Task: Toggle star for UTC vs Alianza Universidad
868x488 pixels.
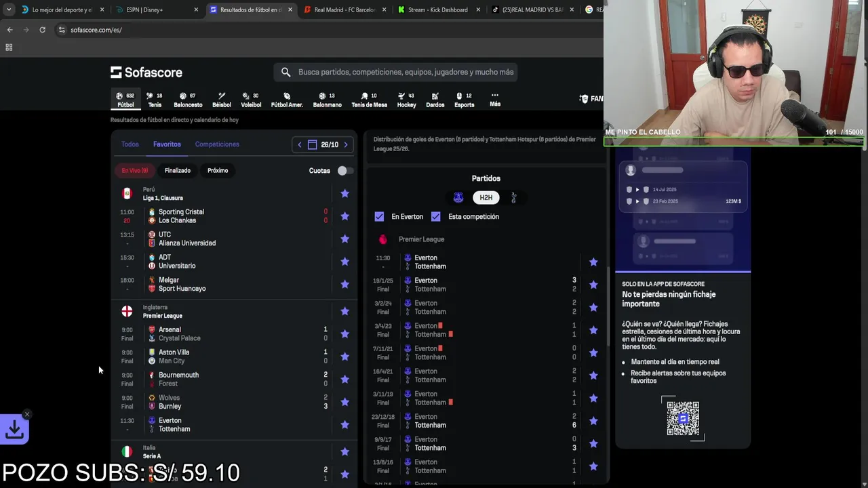Action: point(344,239)
